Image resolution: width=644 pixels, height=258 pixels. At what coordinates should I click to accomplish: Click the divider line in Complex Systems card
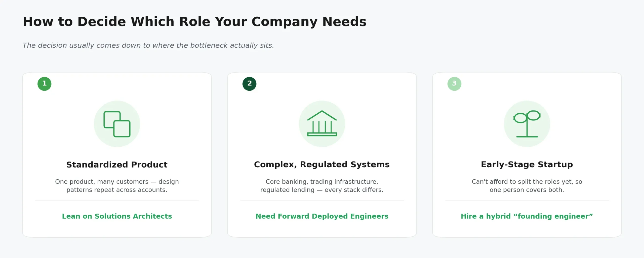(322, 200)
